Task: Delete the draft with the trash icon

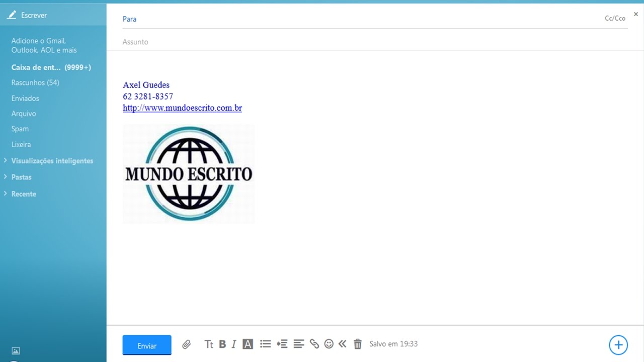Action: tap(358, 344)
